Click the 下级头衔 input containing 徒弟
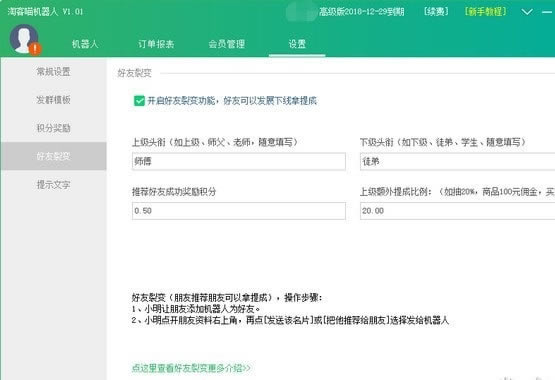This screenshot has height=380, width=555. (457, 162)
